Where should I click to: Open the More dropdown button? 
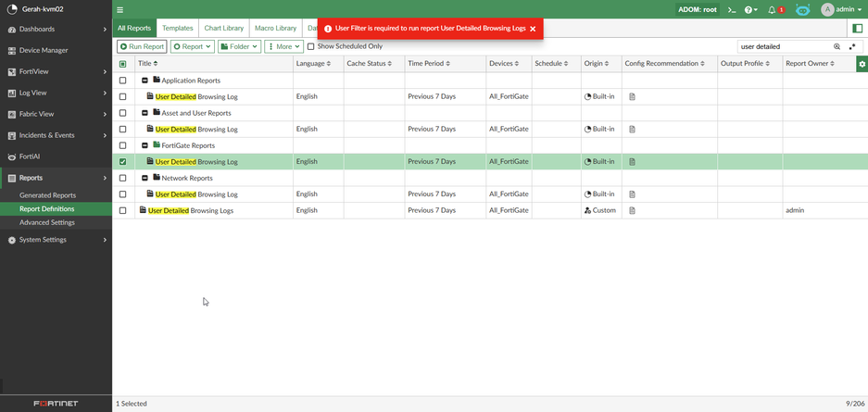284,46
